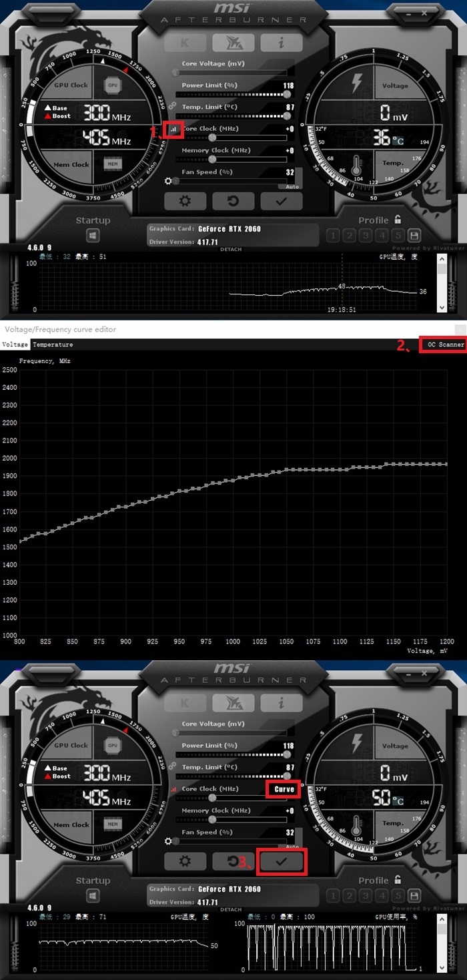Open the info (i) panel in upper Afterburner window
This screenshot has height=980, width=467.
(x=282, y=42)
